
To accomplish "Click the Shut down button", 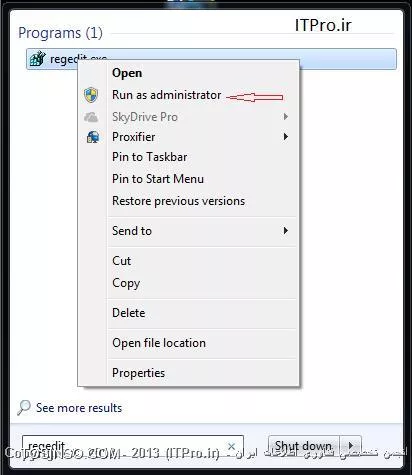I will click(x=304, y=446).
